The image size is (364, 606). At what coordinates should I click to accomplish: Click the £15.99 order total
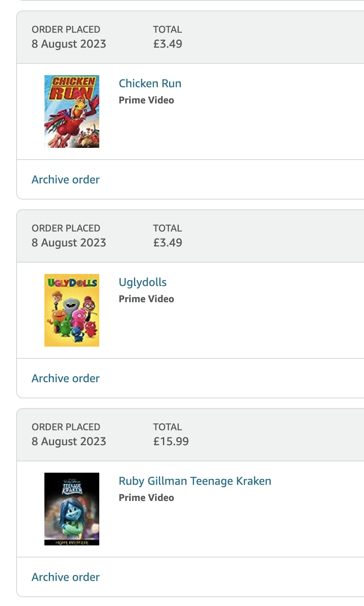pyautogui.click(x=171, y=442)
